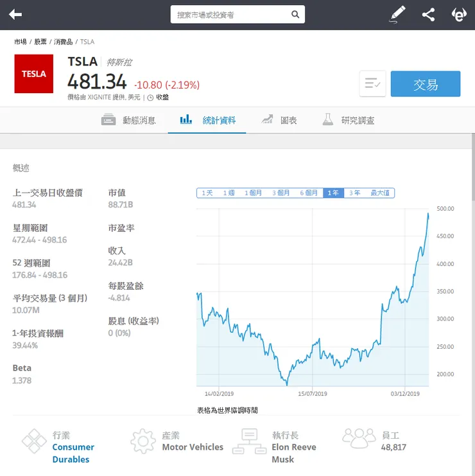Click 1-year return 39.44%
The width and height of the screenshot is (475, 476).
point(25,346)
